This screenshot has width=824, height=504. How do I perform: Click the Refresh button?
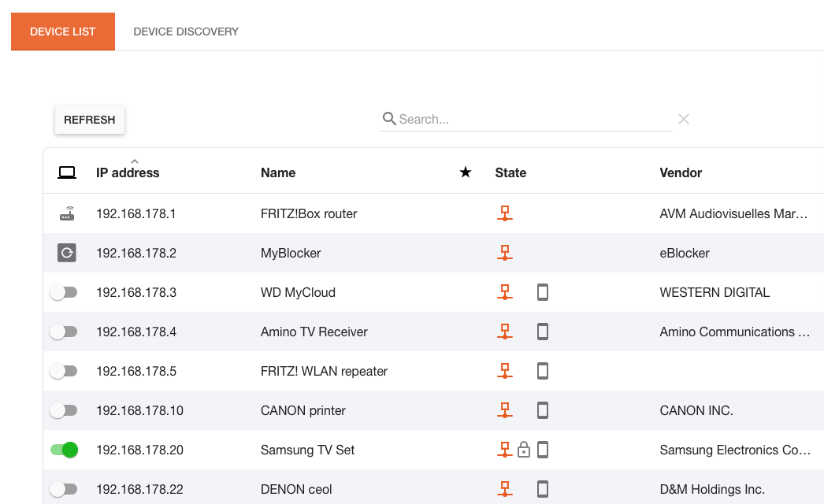(x=89, y=120)
